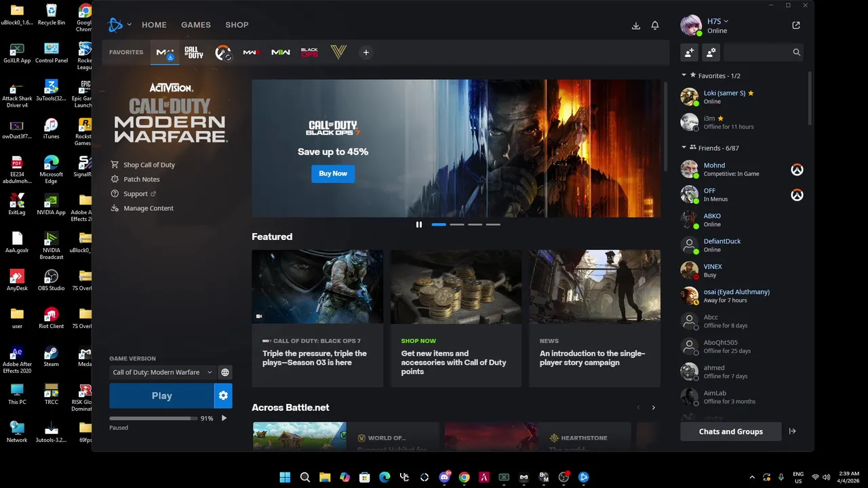The height and width of the screenshot is (488, 868).
Task: Select the Call of Duty favorite icon
Action: 194,52
